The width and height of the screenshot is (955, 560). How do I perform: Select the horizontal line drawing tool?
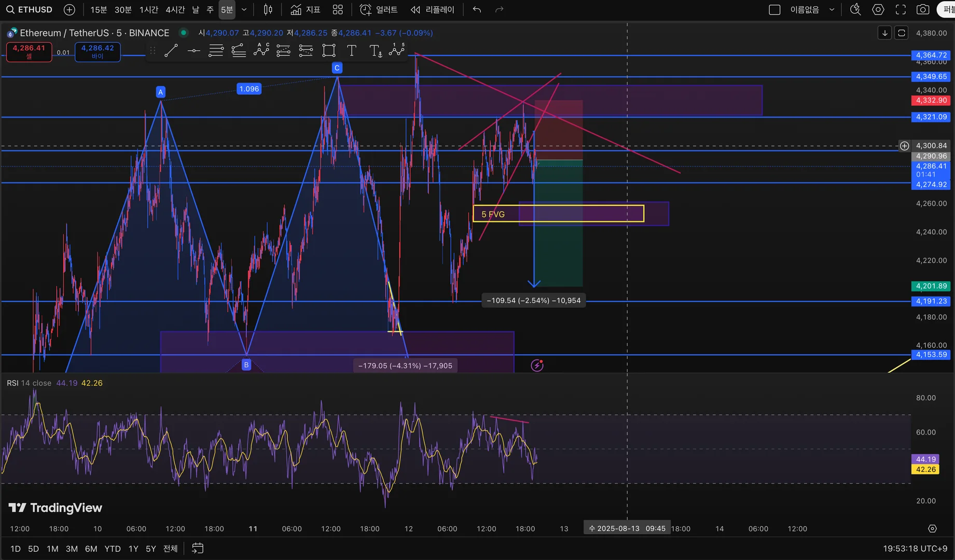coord(193,51)
